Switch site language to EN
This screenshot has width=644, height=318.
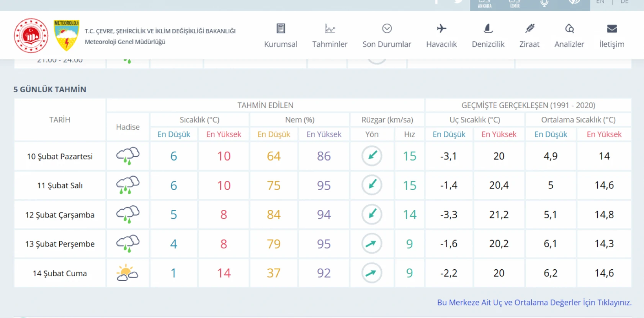pyautogui.click(x=600, y=2)
